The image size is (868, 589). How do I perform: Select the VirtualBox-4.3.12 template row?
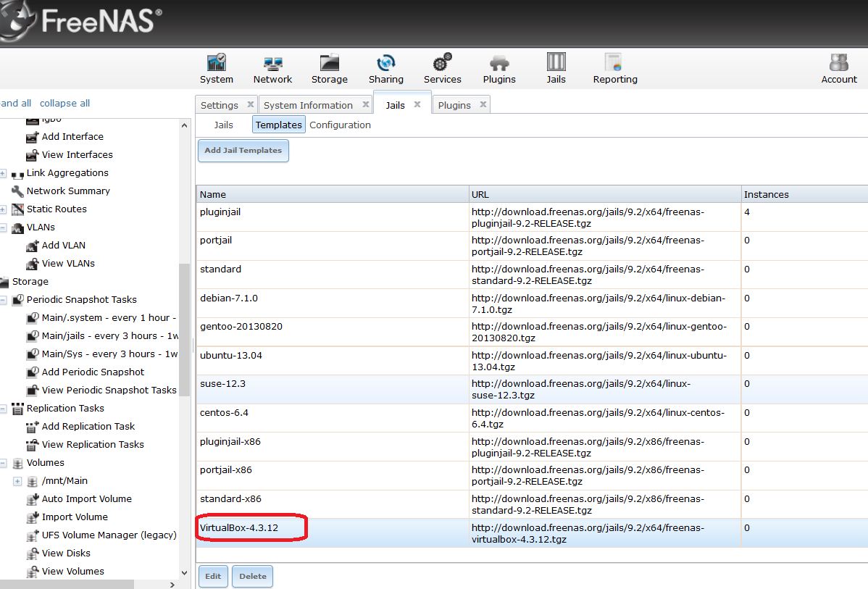pyautogui.click(x=532, y=533)
